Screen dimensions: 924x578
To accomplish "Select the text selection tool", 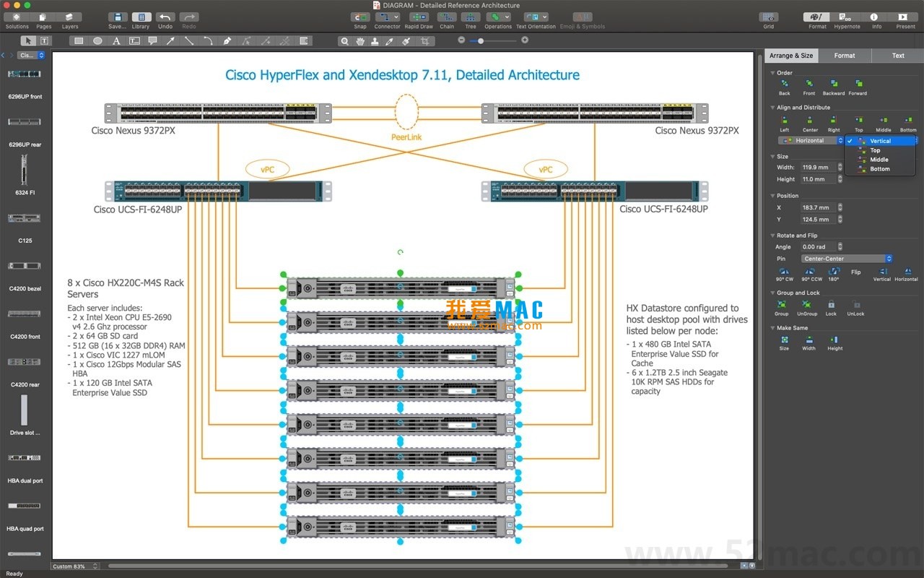I will click(x=45, y=41).
